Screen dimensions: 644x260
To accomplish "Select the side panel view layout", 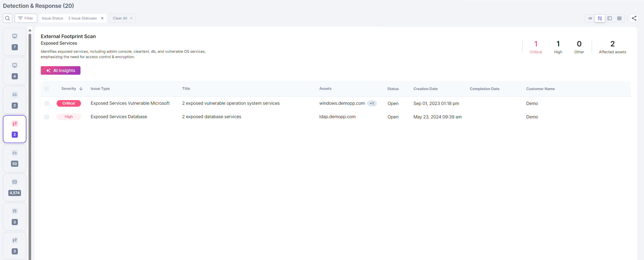I will tap(609, 18).
